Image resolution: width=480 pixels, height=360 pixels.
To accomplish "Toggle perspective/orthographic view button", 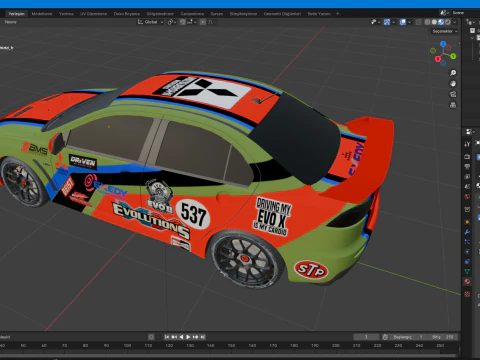I will coord(453,105).
